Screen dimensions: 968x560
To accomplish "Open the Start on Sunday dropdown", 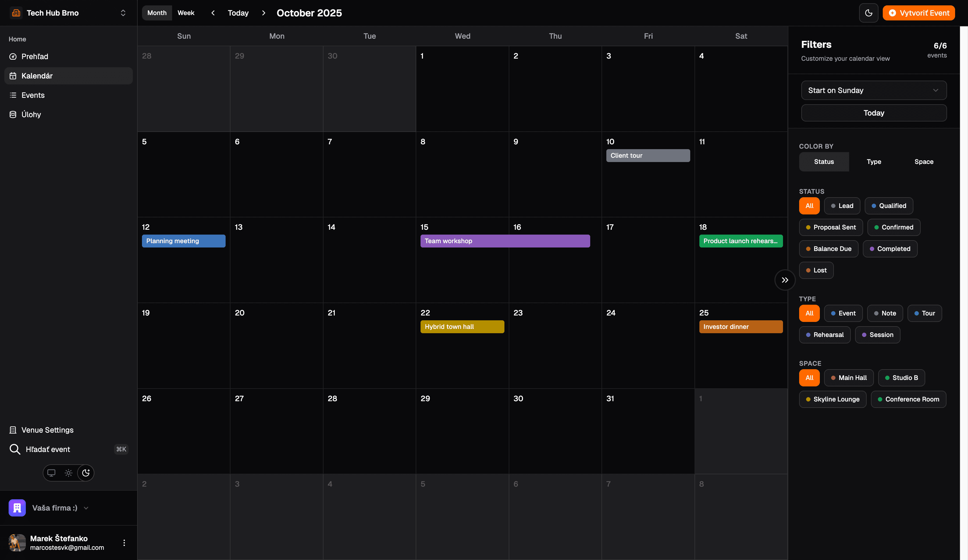I will coord(874,90).
